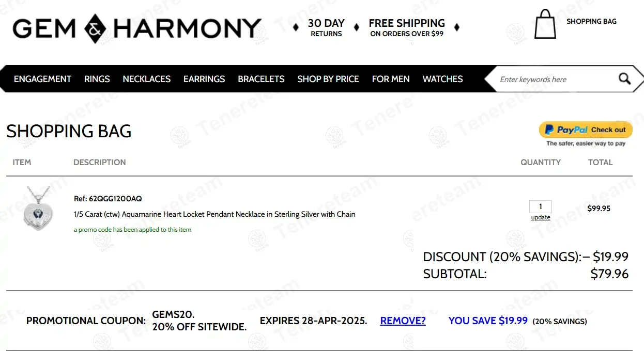
Task: Click the Shopping Bag header text link
Action: coord(591,21)
